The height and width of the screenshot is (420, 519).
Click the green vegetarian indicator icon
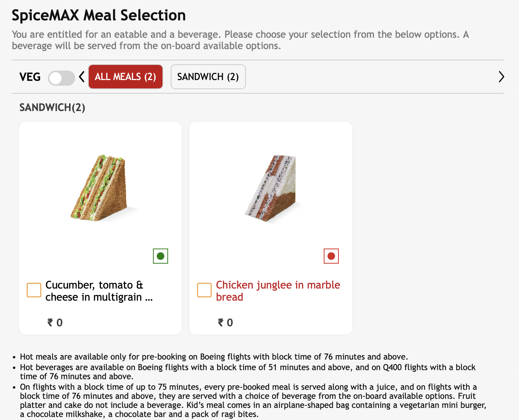(161, 256)
